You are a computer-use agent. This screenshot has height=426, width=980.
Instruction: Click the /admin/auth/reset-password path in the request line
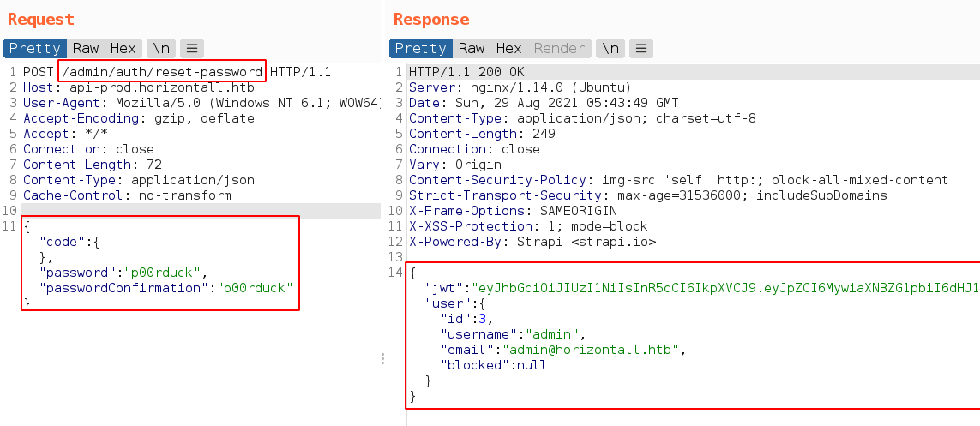(x=162, y=72)
